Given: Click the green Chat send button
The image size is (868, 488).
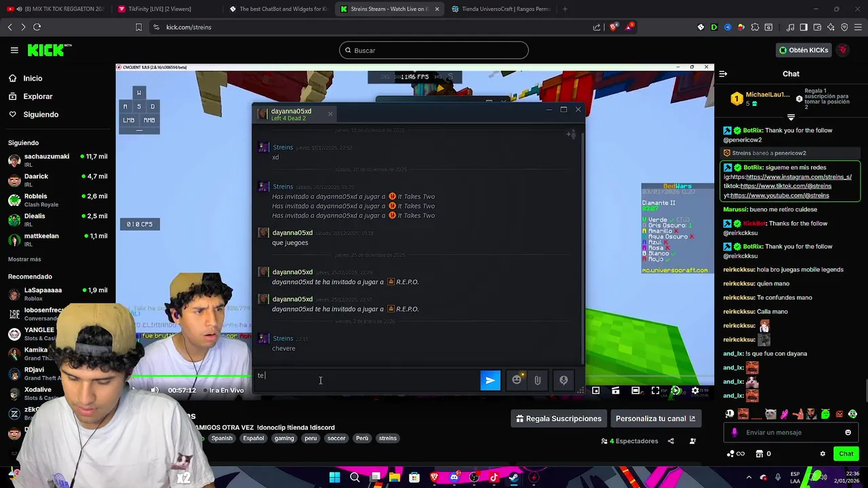Looking at the screenshot, I should coord(846,453).
